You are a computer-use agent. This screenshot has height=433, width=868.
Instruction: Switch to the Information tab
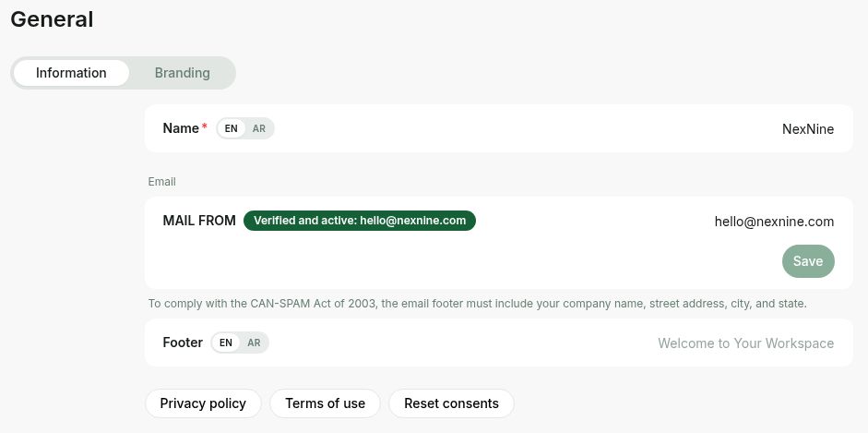[71, 73]
